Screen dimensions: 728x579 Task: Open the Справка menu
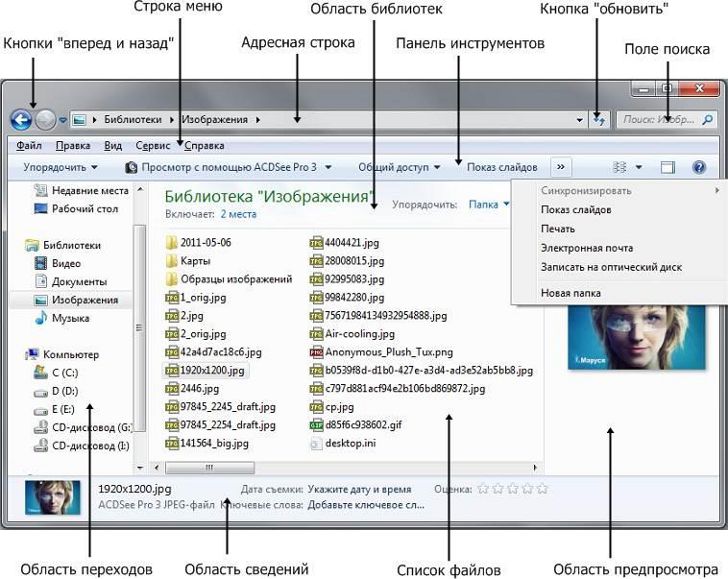point(204,146)
